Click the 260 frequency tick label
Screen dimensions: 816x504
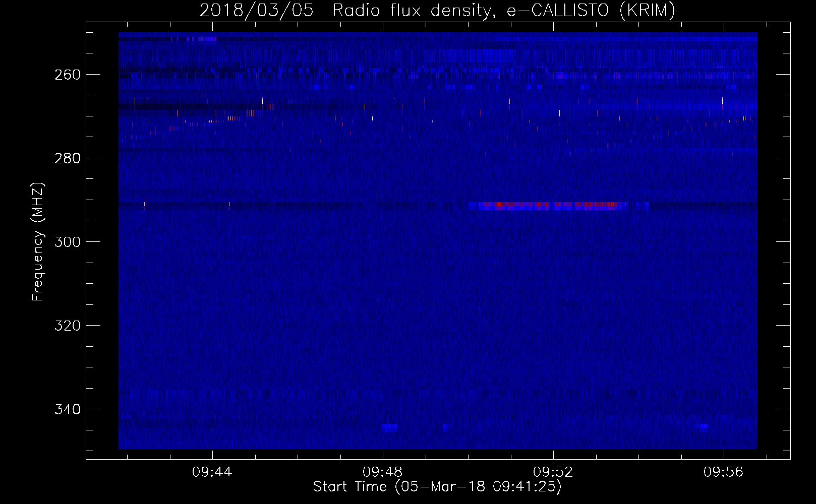pos(68,75)
